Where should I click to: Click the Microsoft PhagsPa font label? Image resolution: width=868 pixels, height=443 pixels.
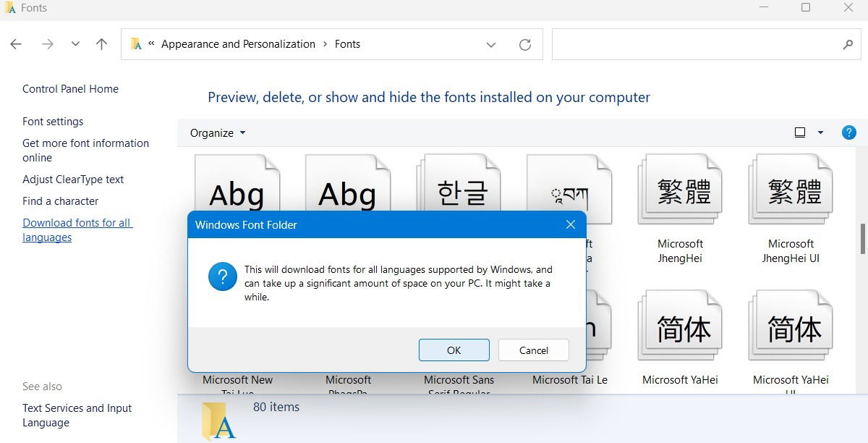pyautogui.click(x=348, y=386)
